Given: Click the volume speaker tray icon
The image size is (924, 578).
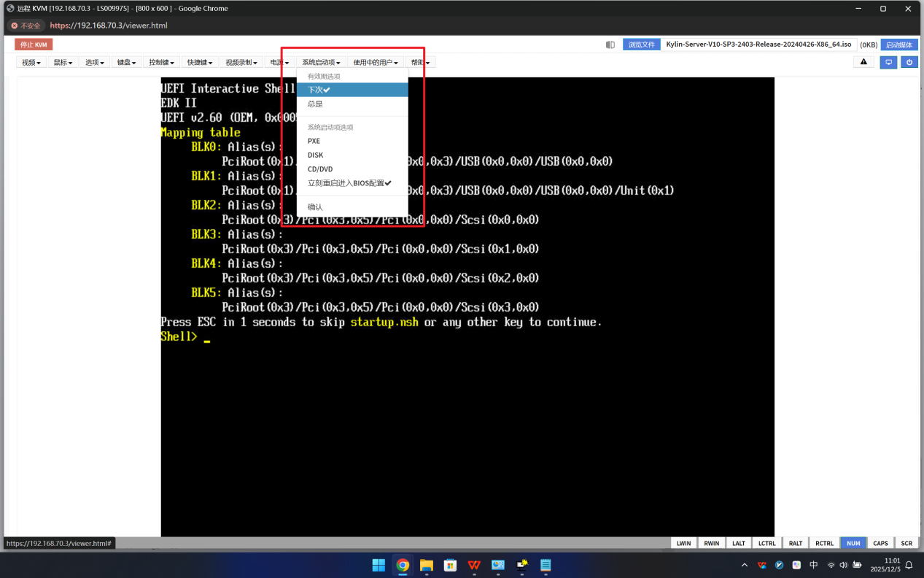Looking at the screenshot, I should pyautogui.click(x=843, y=565).
